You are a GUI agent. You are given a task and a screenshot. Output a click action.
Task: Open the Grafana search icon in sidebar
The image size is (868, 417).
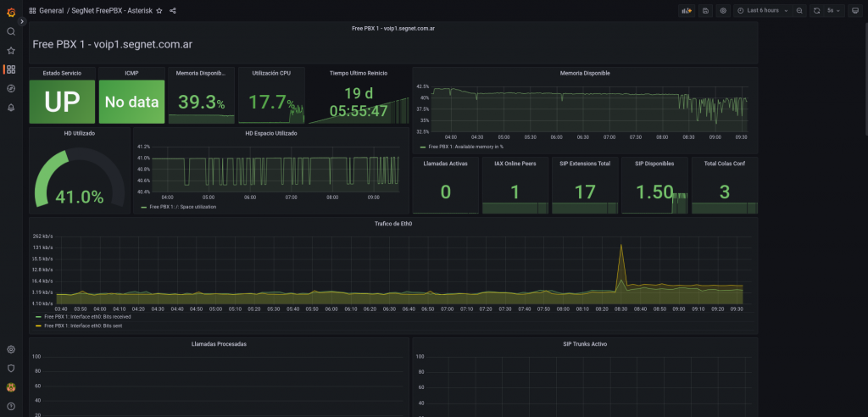[11, 31]
